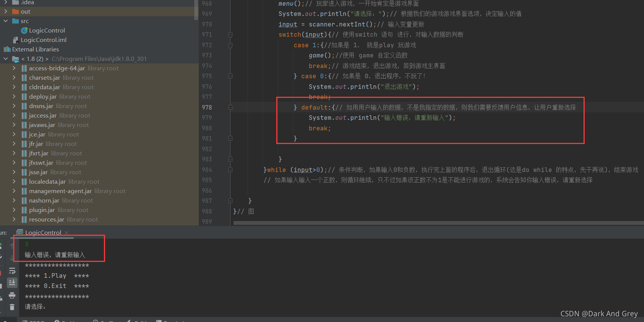This screenshot has width=644, height=322.
Task: Expand the out folder
Action: click(6, 11)
